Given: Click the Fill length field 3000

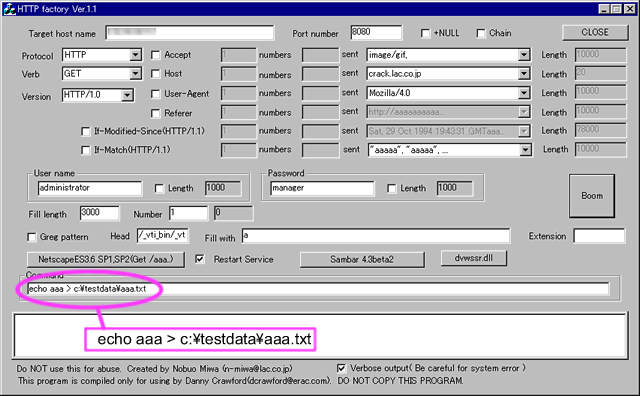Looking at the screenshot, I should (100, 213).
